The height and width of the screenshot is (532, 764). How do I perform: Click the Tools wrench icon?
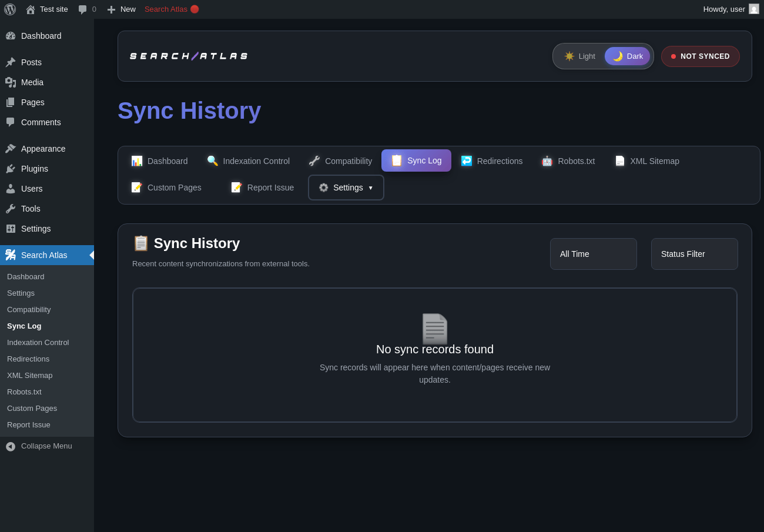coord(11,209)
